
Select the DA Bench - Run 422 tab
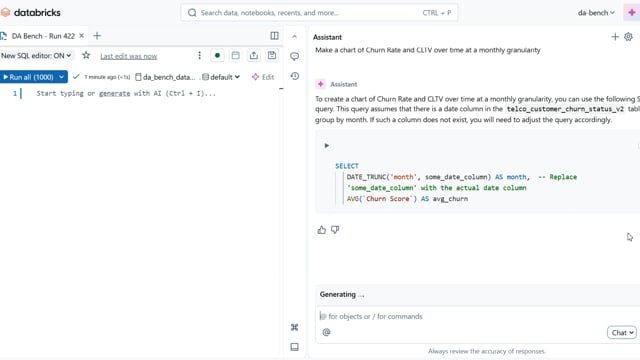pyautogui.click(x=42, y=36)
